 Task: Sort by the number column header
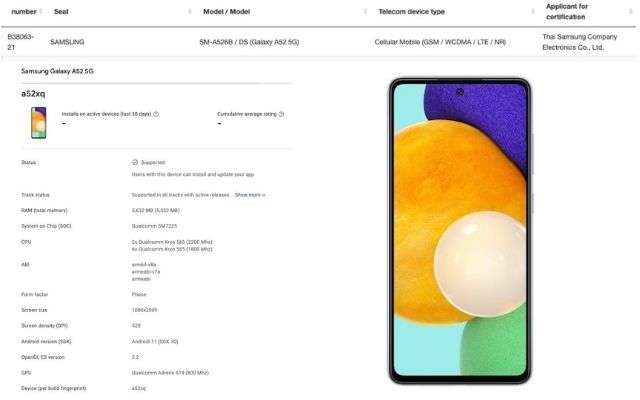pyautogui.click(x=24, y=12)
